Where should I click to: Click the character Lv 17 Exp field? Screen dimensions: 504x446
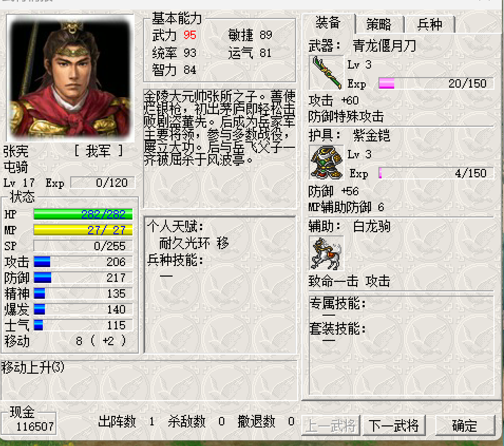(102, 183)
